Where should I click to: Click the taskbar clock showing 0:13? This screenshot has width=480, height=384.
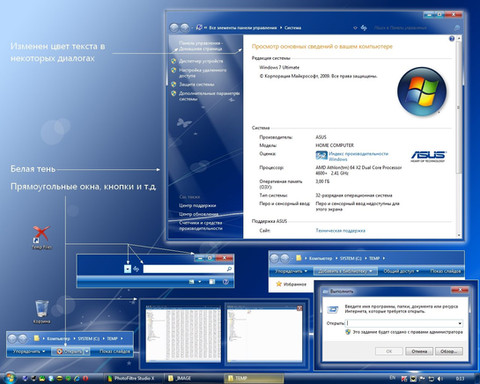460,378
